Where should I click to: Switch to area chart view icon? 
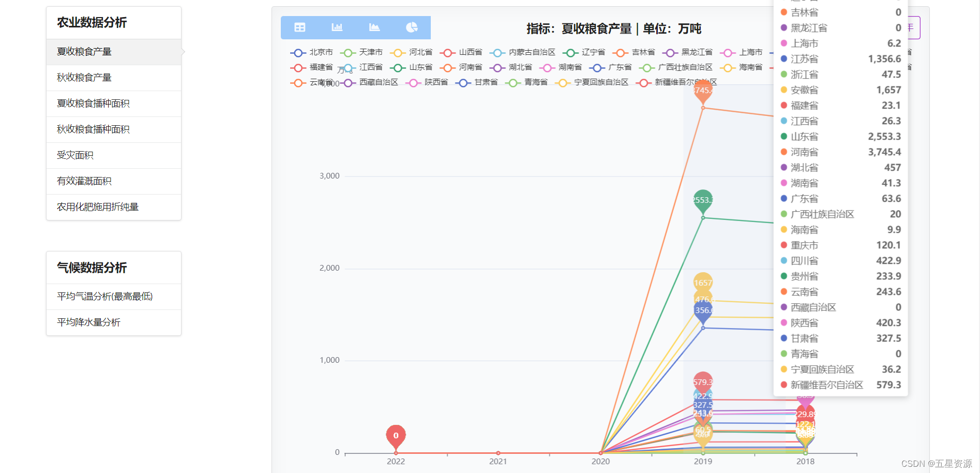374,27
